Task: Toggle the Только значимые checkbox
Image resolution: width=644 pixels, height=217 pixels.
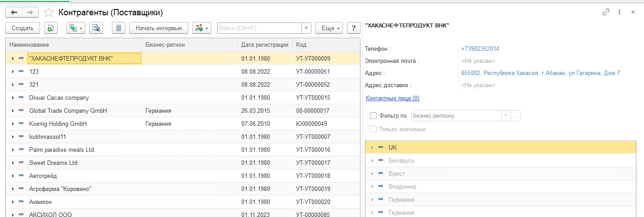Action: tap(373, 129)
